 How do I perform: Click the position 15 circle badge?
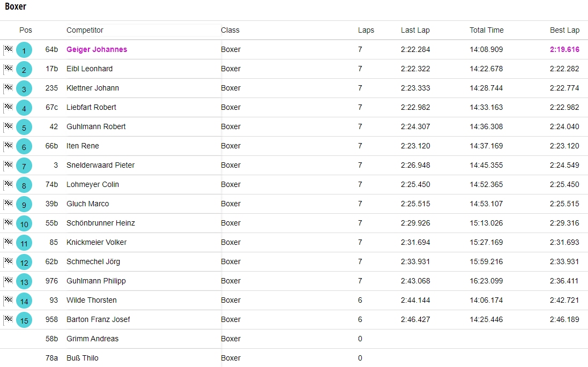24,320
